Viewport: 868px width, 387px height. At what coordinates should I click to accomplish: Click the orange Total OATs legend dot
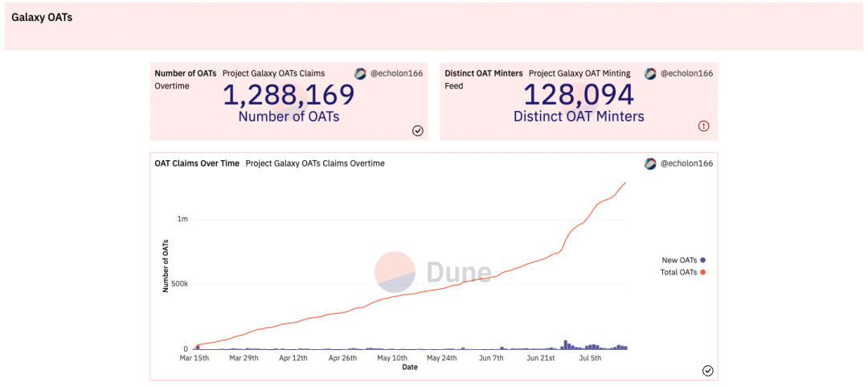coord(703,272)
